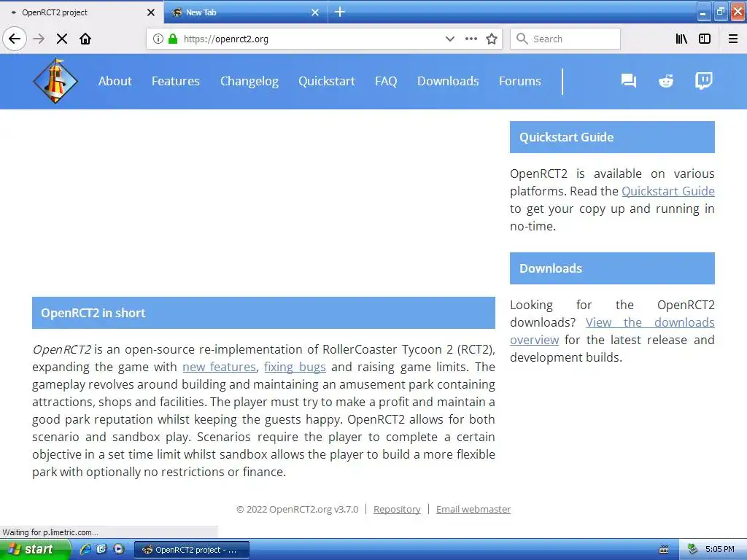747x560 pixels.
Task: Click the forward navigation arrow
Action: 39,39
